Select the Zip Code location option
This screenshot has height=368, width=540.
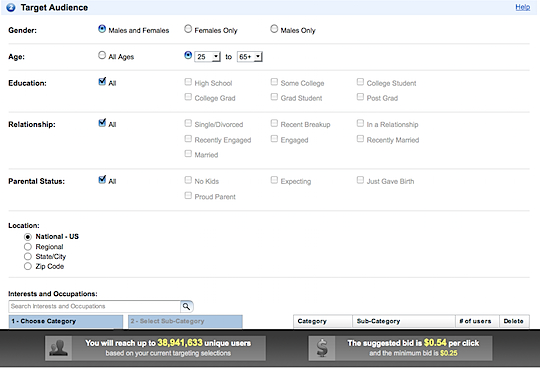(28, 266)
